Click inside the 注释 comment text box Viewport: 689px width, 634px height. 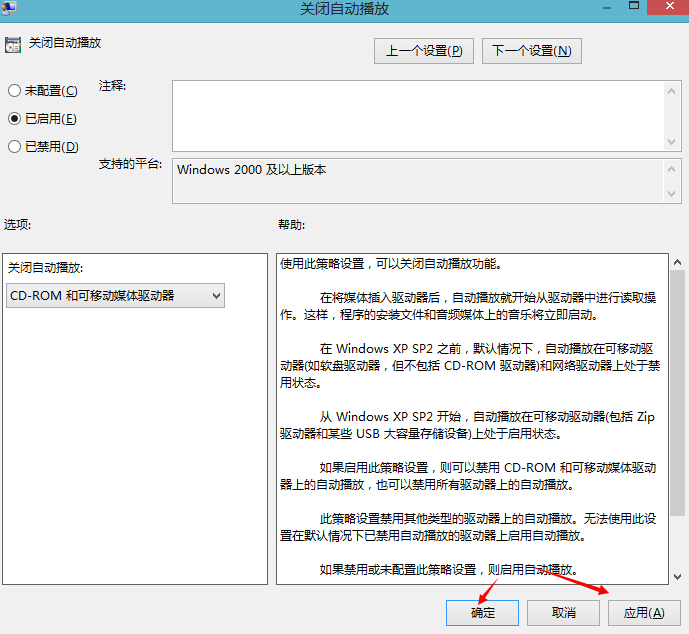point(418,116)
